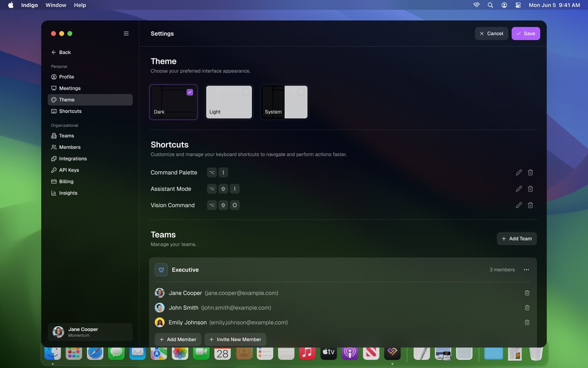
Task: View the Insights settings page
Action: click(x=68, y=193)
